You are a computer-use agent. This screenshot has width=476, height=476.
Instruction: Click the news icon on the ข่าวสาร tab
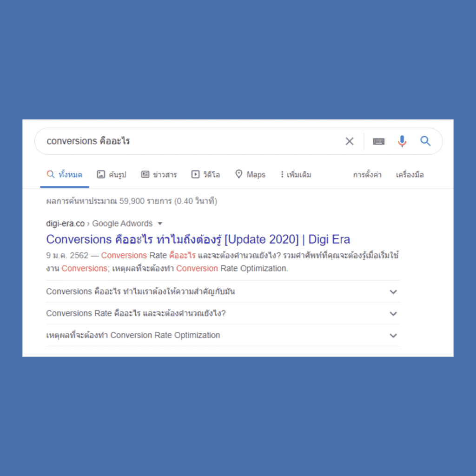point(145,174)
